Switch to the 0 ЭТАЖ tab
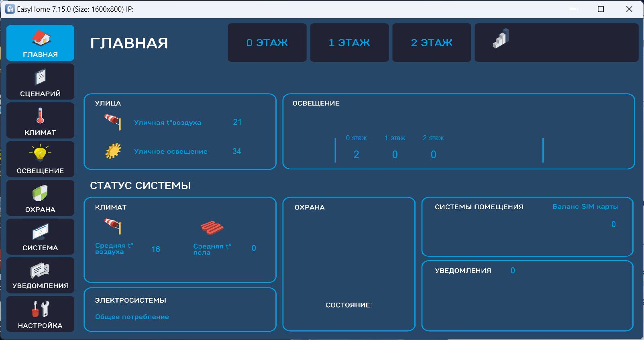The image size is (644, 340). 267,43
